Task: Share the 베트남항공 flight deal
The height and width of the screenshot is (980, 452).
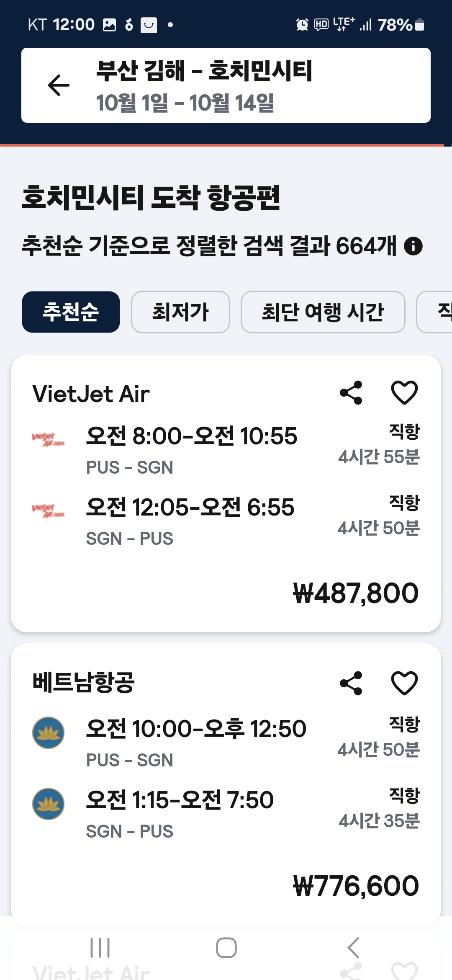Action: pyautogui.click(x=351, y=683)
